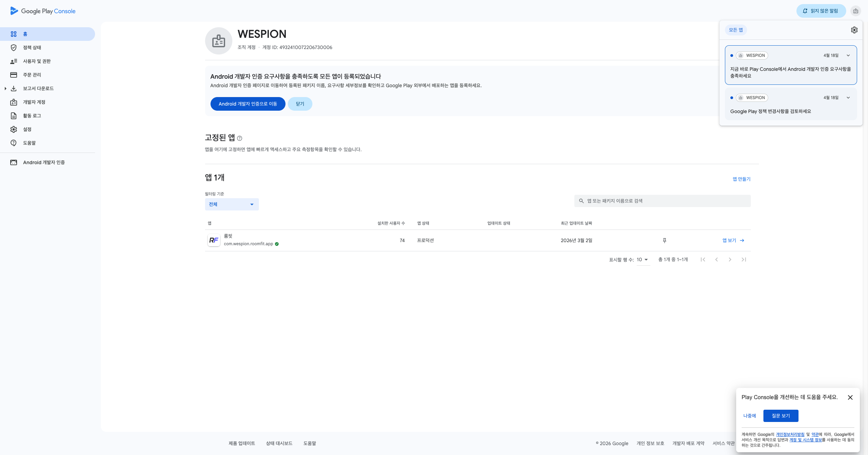Select Android 개발자 인증 sidebar item
This screenshot has width=868, height=455.
coord(44,162)
